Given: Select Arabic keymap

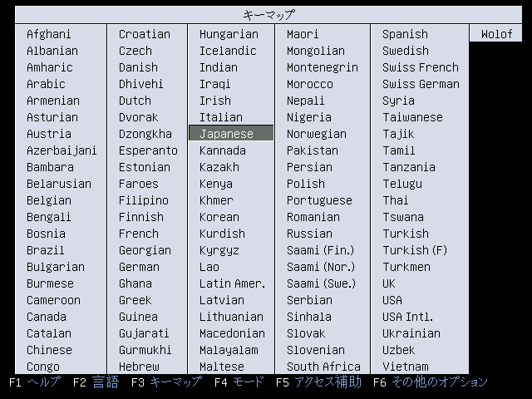Looking at the screenshot, I should (46, 84).
